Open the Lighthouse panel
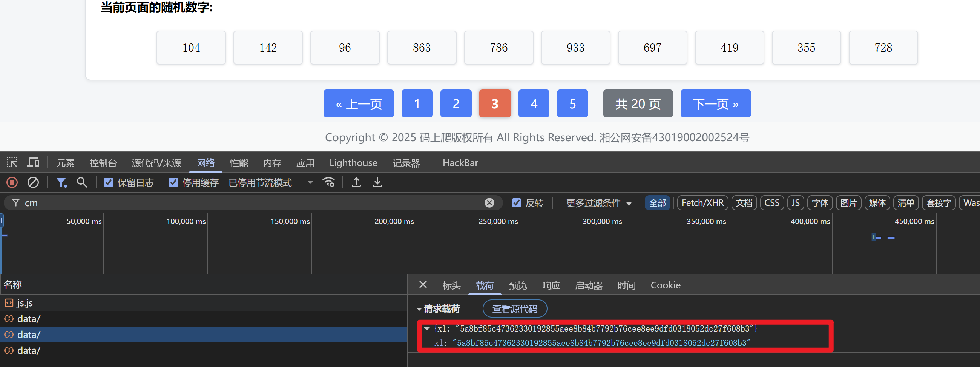Screen dimensions: 980x367 [x=353, y=163]
